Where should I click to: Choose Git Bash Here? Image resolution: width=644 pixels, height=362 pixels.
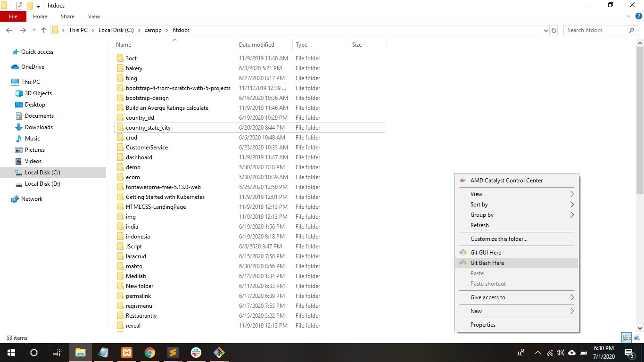pyautogui.click(x=487, y=263)
